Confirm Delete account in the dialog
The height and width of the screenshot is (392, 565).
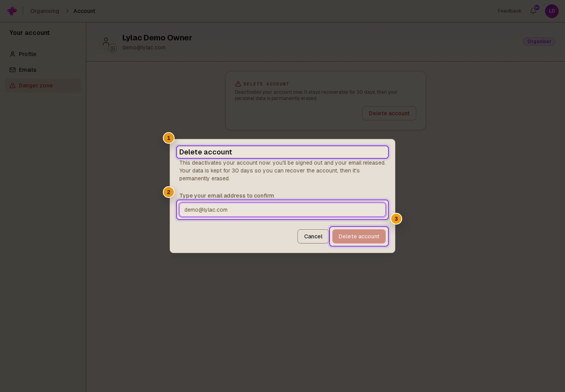click(359, 236)
